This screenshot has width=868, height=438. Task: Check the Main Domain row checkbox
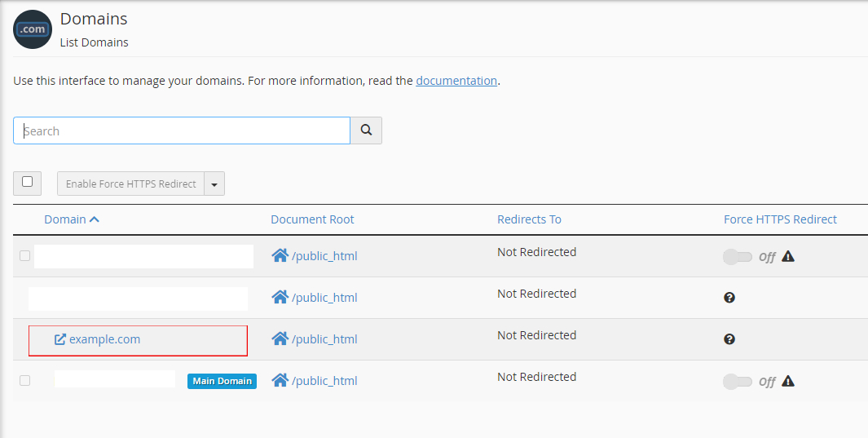25,380
